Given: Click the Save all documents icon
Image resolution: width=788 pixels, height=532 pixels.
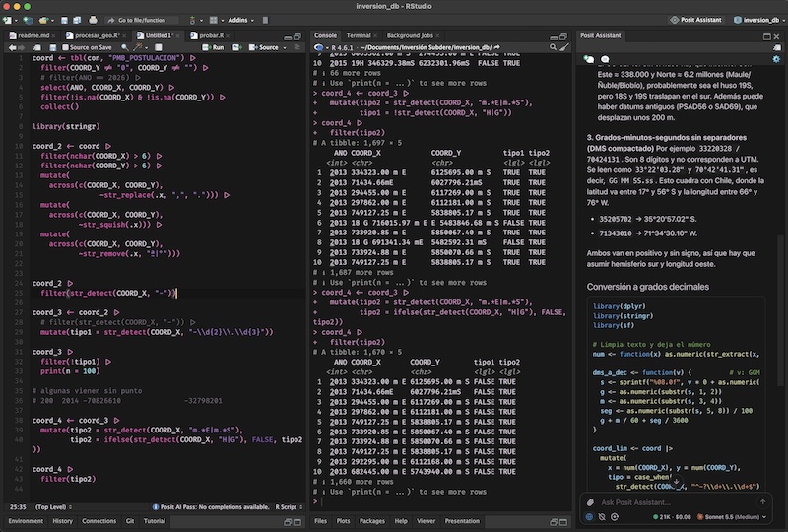Looking at the screenshot, I should pos(77,20).
